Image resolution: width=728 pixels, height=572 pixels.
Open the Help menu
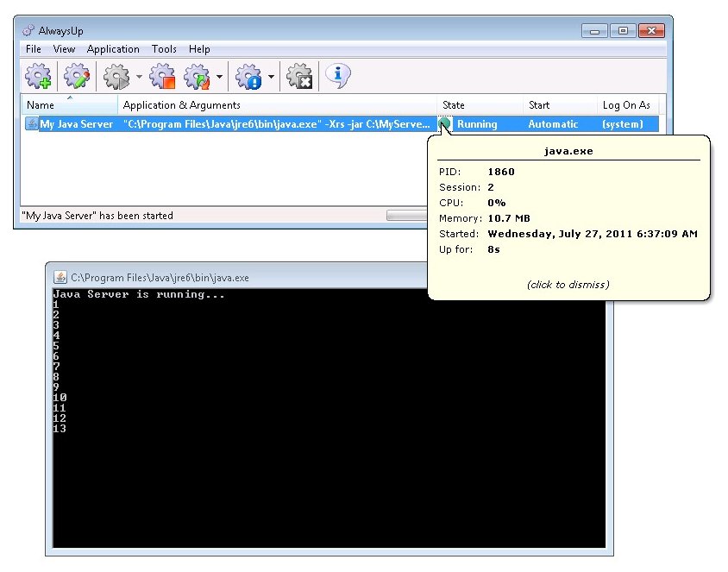click(x=199, y=49)
